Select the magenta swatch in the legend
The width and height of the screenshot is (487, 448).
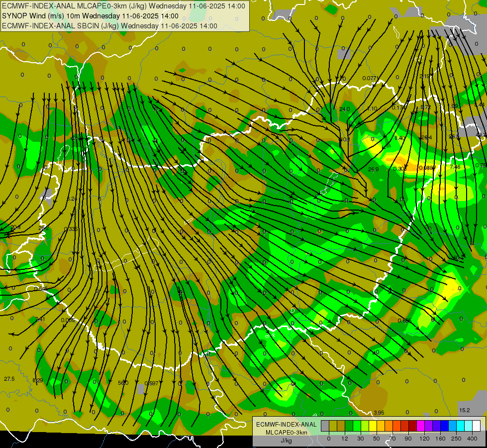click(420, 426)
